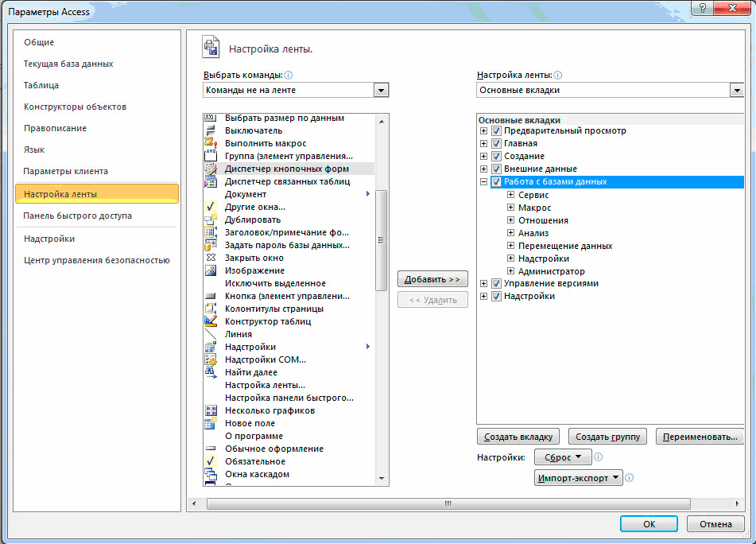Confirm with the OK button
This screenshot has height=544, width=756.
[649, 524]
